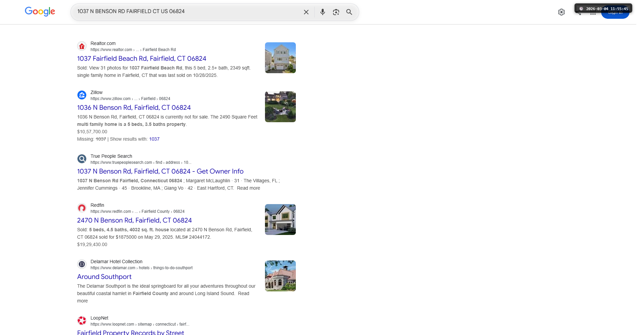Viewport: 644px width, 335px height.
Task: Click the Redfin site name
Action: [x=97, y=205]
